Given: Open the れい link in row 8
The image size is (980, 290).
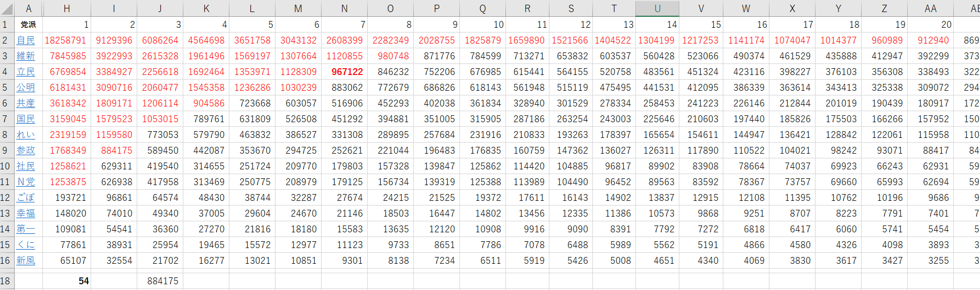Looking at the screenshot, I should pyautogui.click(x=26, y=135).
